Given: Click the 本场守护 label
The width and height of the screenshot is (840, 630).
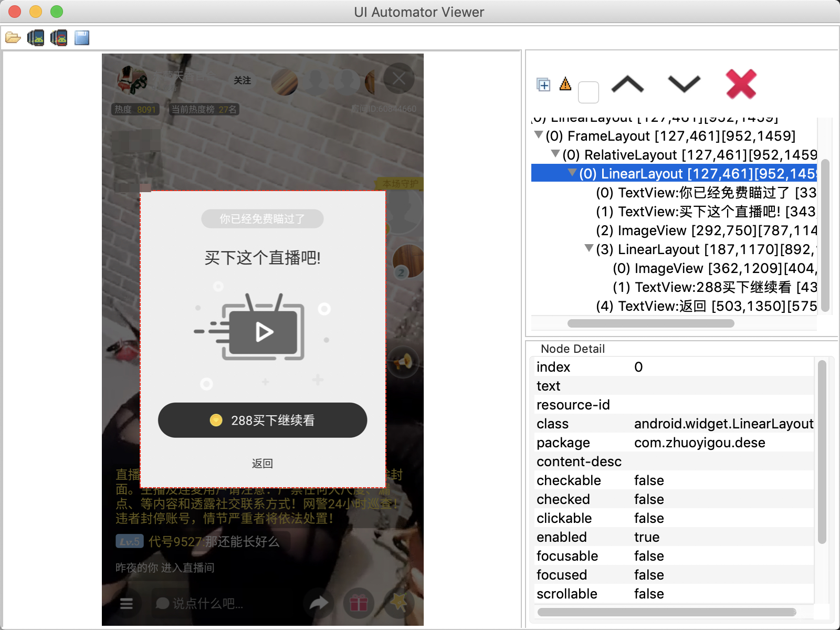Looking at the screenshot, I should click(x=400, y=184).
